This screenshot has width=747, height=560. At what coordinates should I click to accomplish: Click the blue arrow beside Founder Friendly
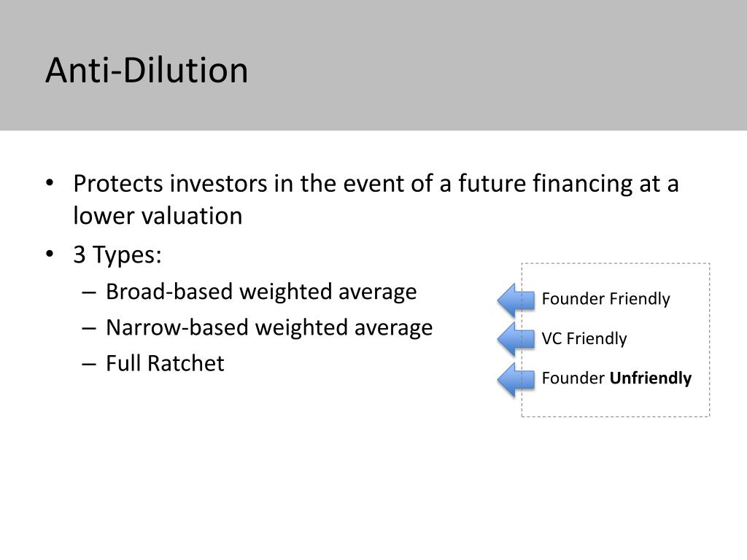pos(516,300)
